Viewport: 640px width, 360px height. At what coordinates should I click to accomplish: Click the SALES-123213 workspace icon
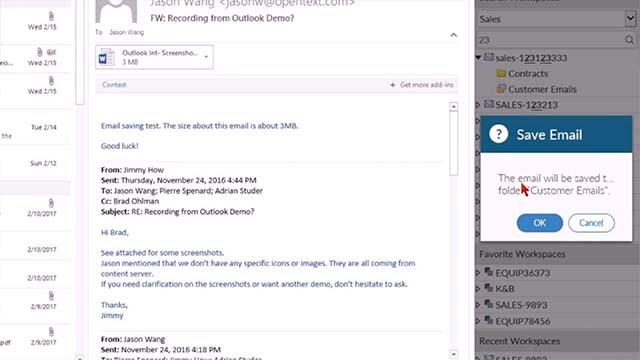pos(489,104)
